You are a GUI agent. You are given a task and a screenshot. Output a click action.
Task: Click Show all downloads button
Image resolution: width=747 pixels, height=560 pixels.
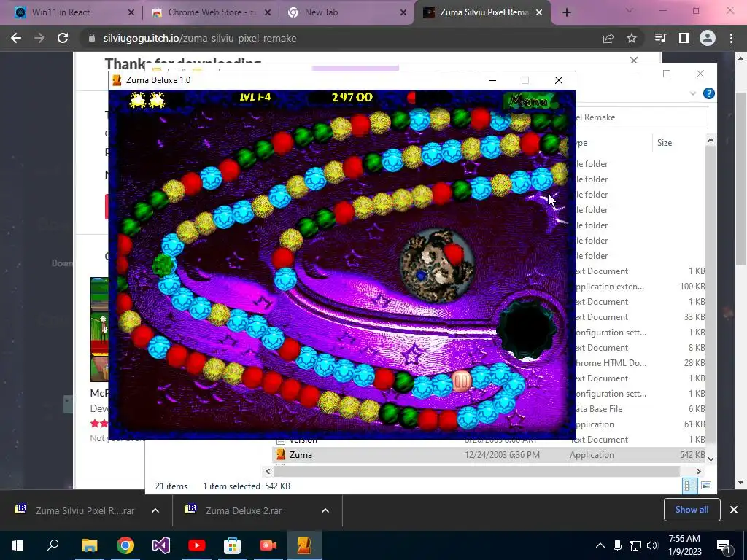tap(692, 510)
